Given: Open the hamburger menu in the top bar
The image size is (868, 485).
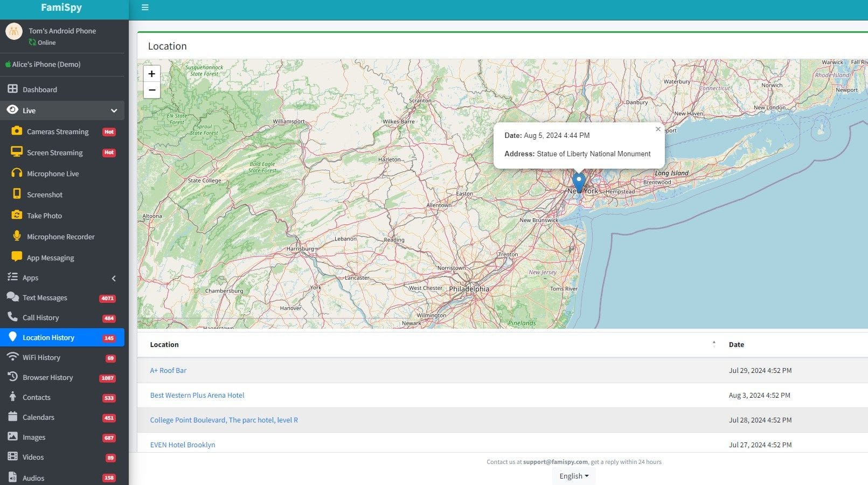Looking at the screenshot, I should click(x=144, y=8).
